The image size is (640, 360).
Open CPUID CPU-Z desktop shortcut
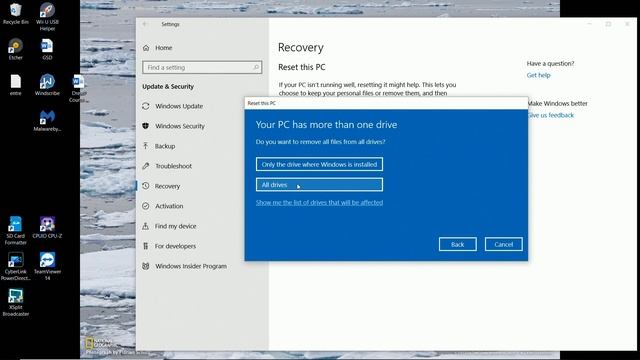[x=47, y=227]
